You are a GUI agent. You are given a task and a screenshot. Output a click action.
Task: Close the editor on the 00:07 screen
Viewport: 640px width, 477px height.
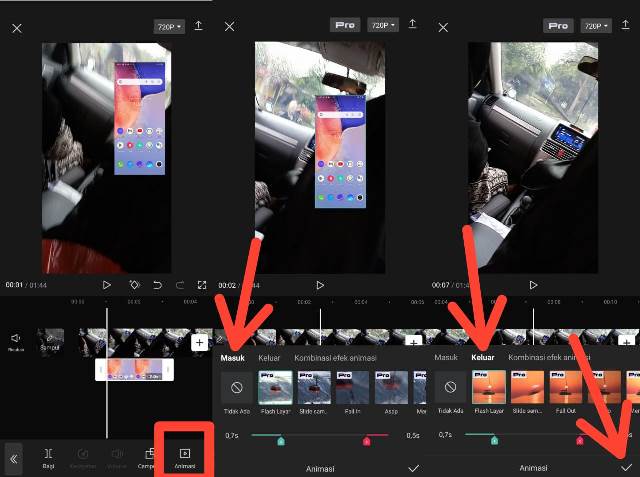(443, 27)
